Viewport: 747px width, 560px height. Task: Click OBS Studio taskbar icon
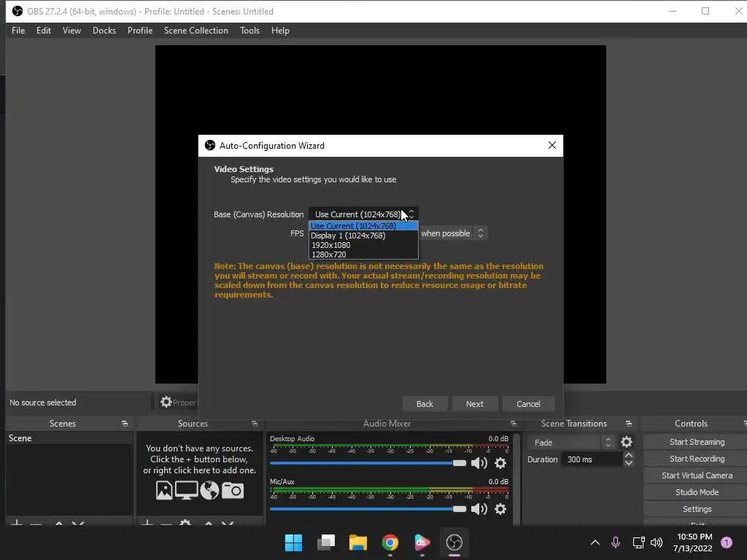point(454,542)
